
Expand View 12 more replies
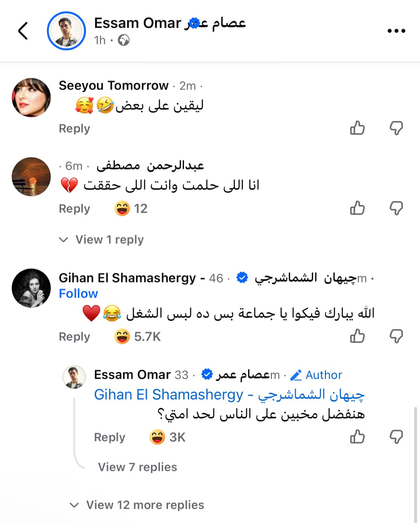tap(145, 505)
